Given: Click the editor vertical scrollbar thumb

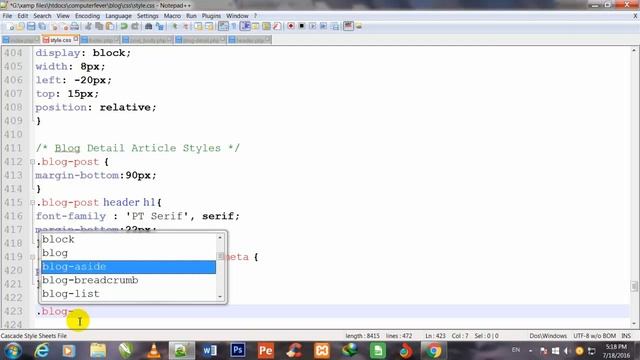Looking at the screenshot, I should coord(634,286).
